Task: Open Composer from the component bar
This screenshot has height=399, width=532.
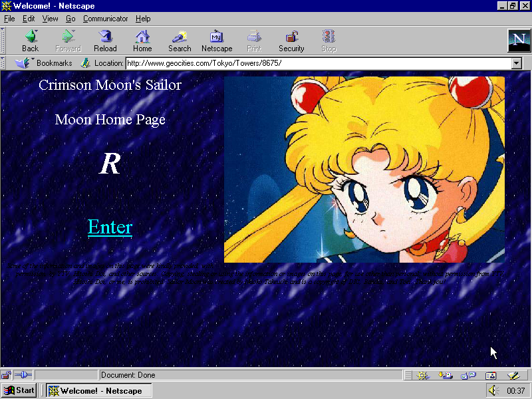Action: coord(513,375)
